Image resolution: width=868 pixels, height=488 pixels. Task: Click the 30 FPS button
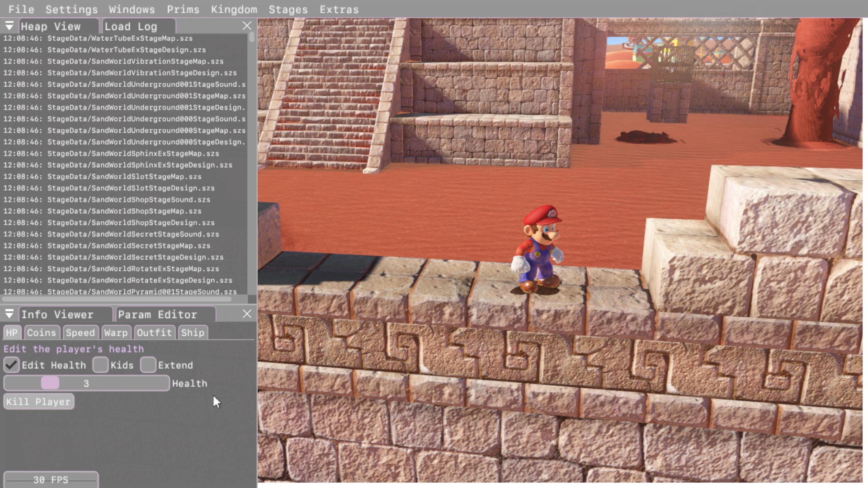52,480
